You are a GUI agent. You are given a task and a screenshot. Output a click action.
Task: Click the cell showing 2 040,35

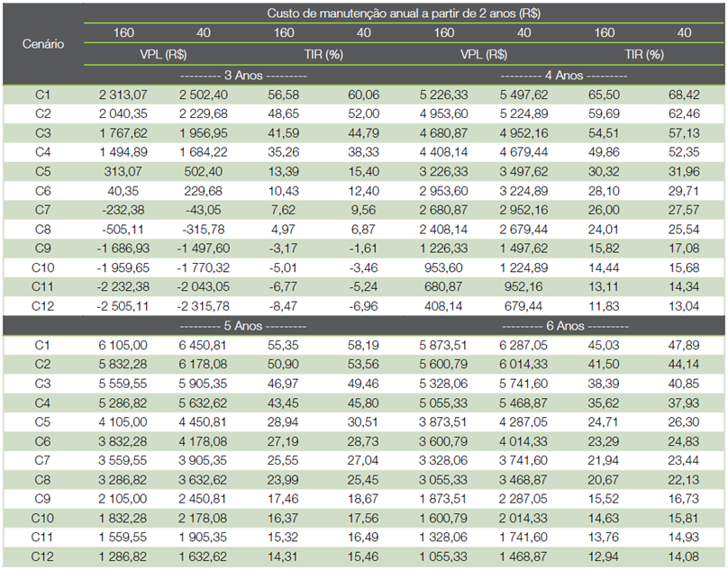pyautogui.click(x=123, y=113)
